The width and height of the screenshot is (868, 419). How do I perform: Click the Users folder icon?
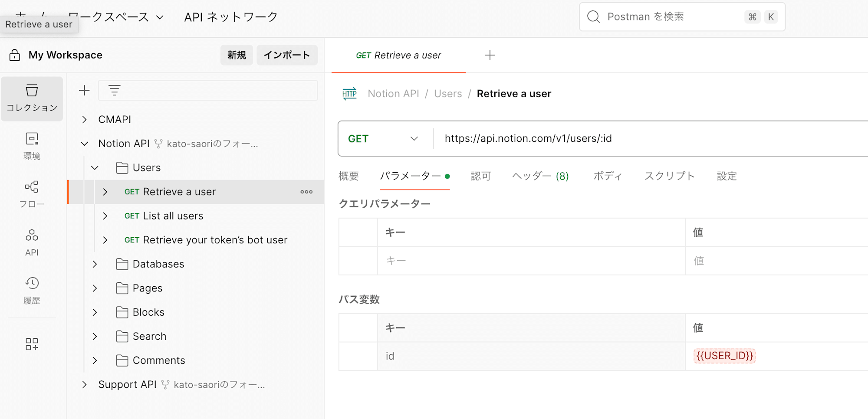point(122,168)
